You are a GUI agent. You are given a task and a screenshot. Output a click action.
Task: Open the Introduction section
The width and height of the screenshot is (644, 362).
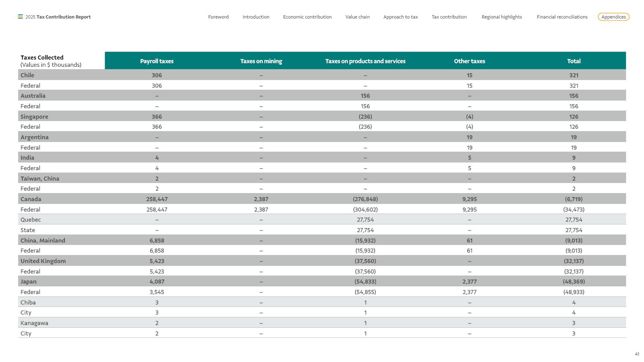click(x=256, y=17)
